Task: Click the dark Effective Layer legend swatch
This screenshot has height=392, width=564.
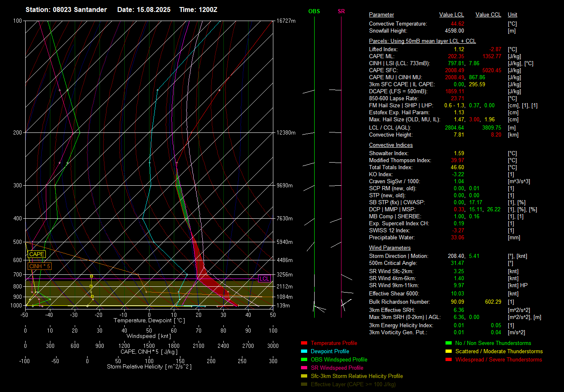Action: coord(304,385)
